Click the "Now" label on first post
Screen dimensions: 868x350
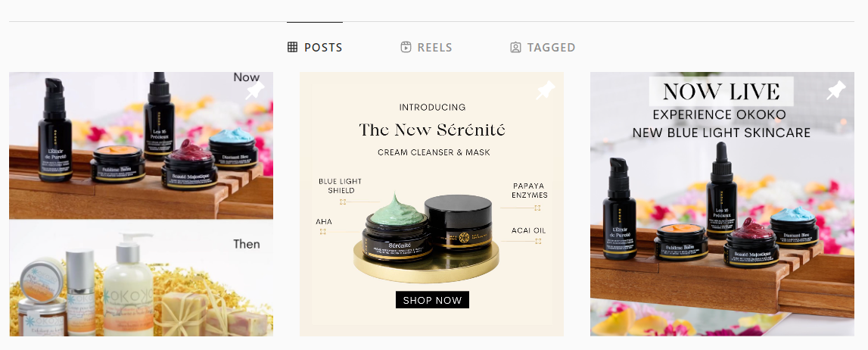[246, 77]
